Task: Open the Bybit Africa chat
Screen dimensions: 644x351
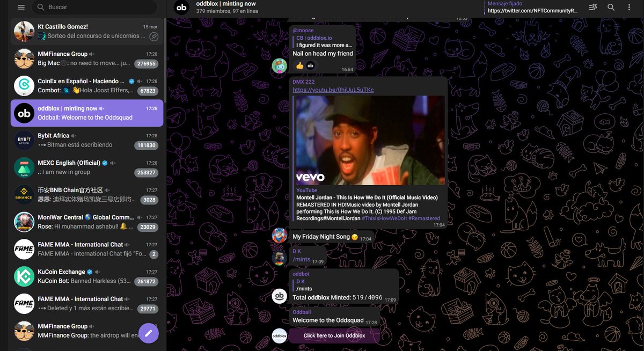Action: (x=86, y=140)
